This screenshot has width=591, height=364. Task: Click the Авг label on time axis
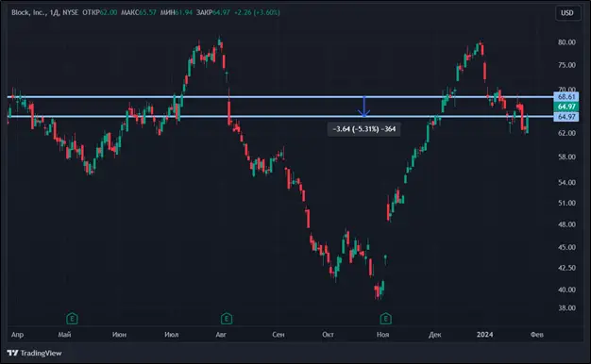(x=221, y=334)
